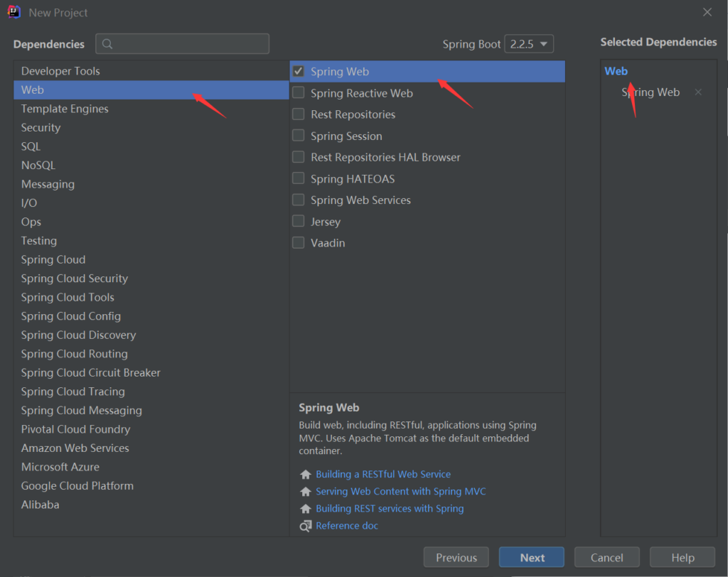Select Spring Web in Selected Dependencies
This screenshot has width=728, height=577.
pos(651,92)
